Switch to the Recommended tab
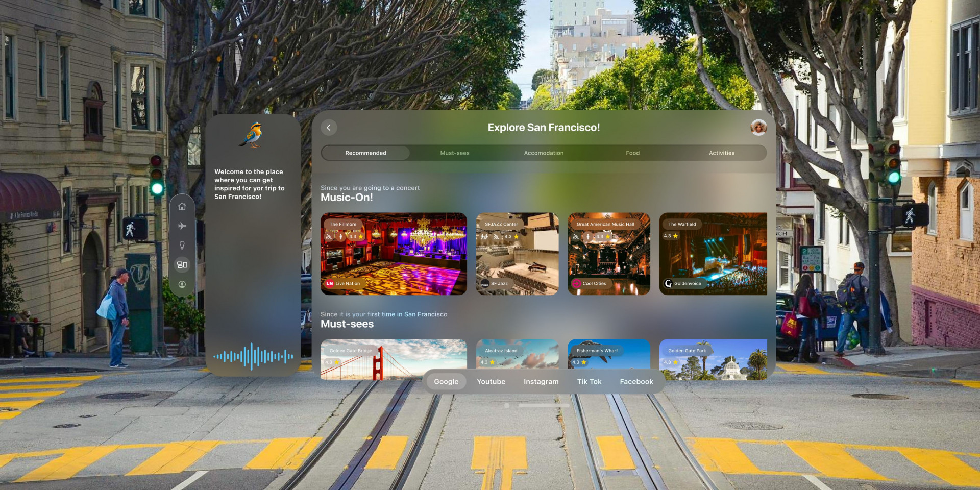Image resolution: width=980 pixels, height=490 pixels. tap(365, 153)
